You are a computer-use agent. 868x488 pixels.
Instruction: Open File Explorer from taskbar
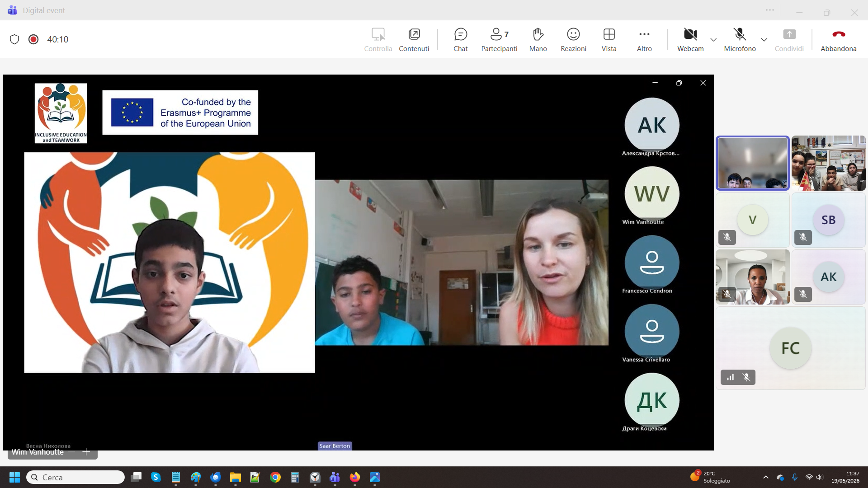[236, 477]
